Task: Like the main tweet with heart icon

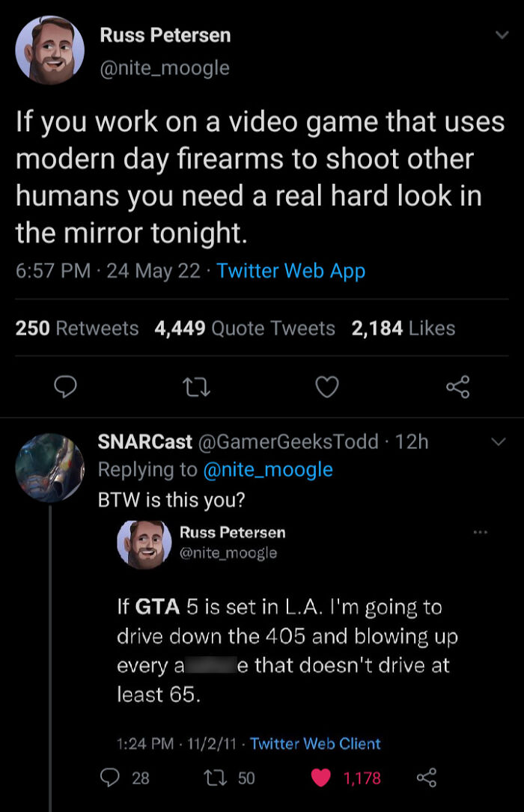Action: (x=327, y=386)
